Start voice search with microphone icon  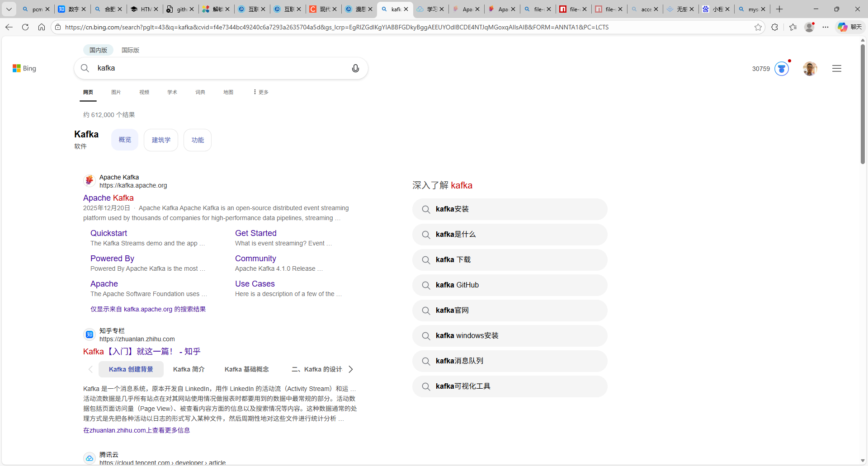click(x=356, y=68)
